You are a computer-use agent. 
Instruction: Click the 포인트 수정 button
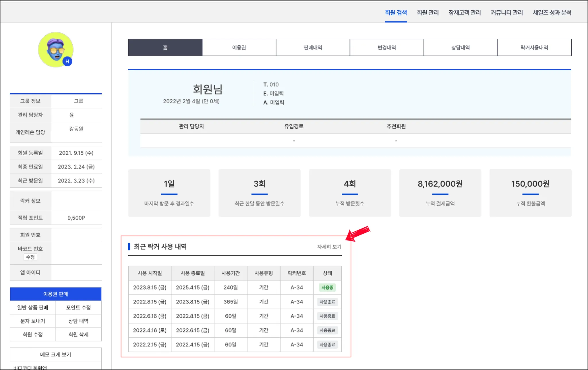78,307
